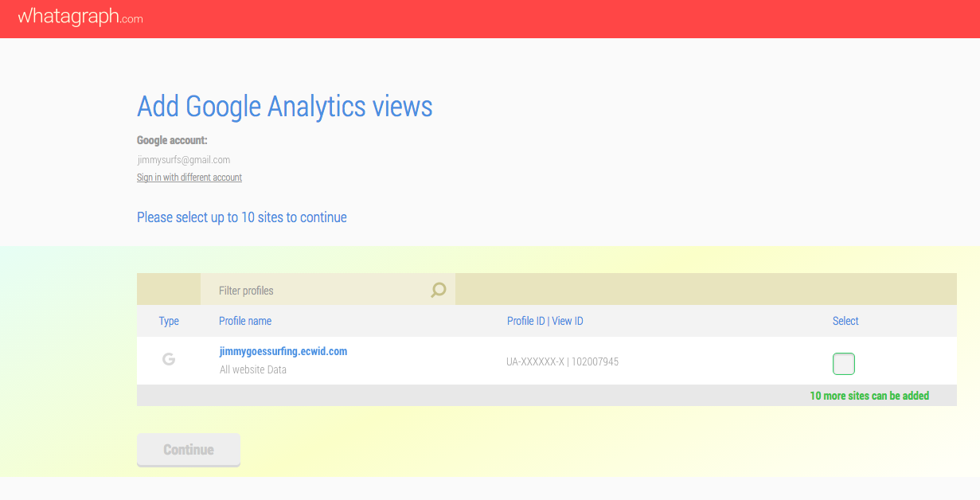Click the Please select up to 10 sites text
Screen dimensions: 980x500
pos(241,217)
